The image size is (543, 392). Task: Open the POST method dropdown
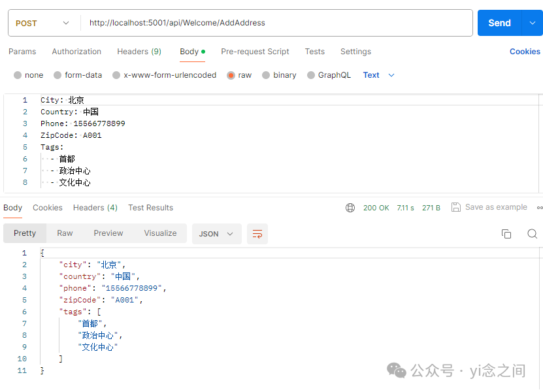(x=42, y=24)
